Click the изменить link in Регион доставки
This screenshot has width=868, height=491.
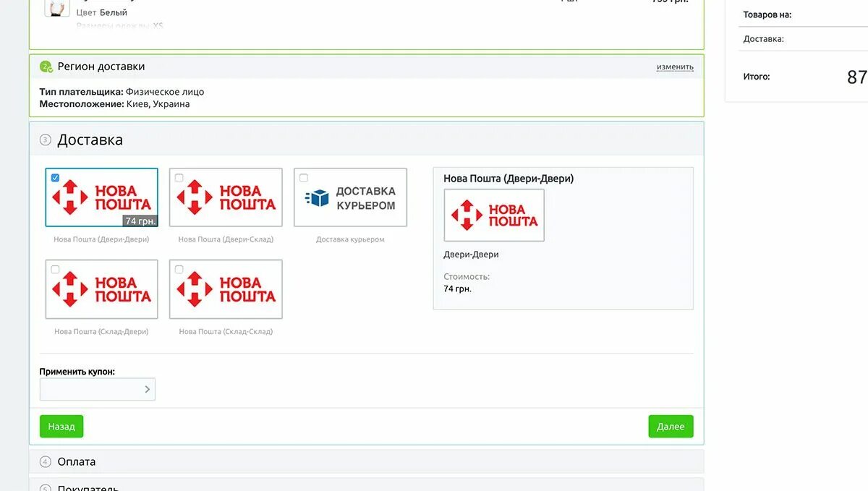point(675,67)
